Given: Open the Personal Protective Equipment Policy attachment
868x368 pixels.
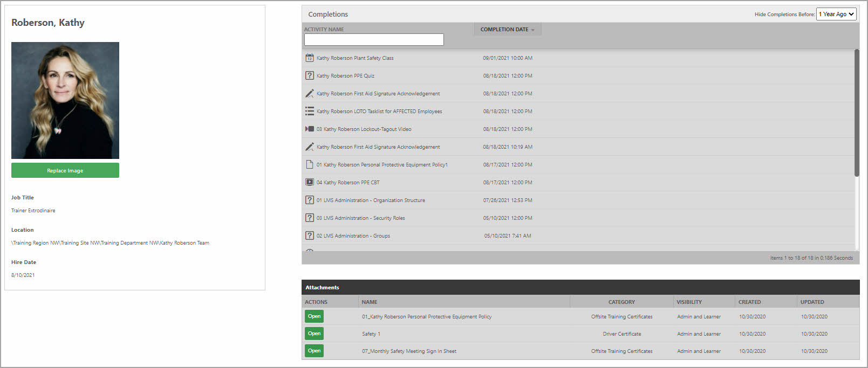Looking at the screenshot, I should [x=314, y=316].
